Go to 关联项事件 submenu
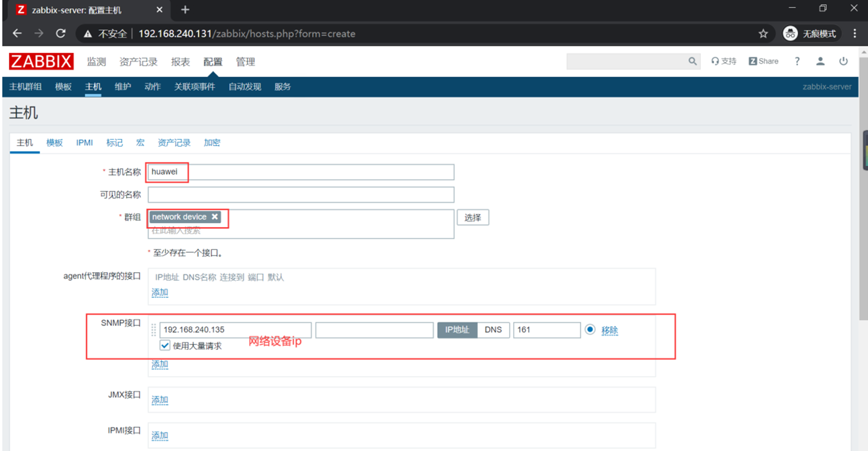 (195, 86)
